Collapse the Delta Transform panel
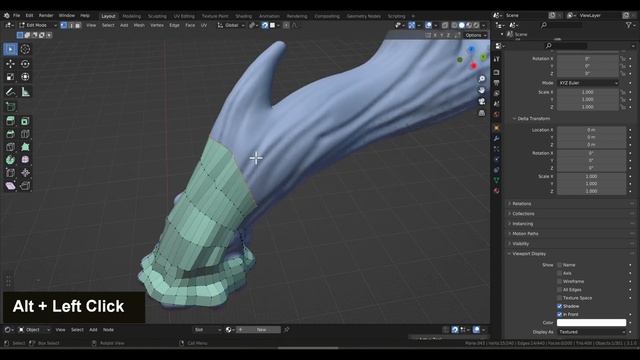 (x=533, y=118)
